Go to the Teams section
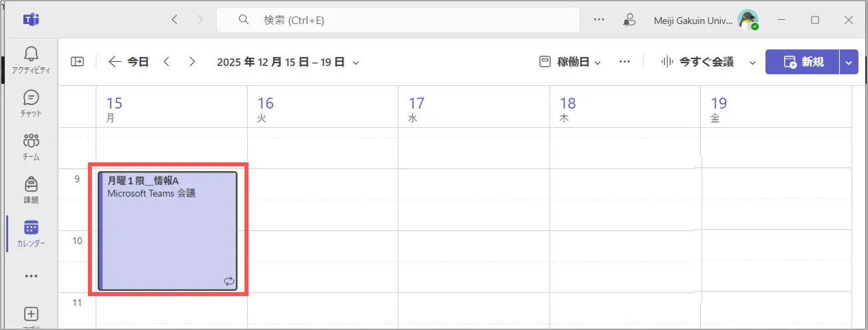Image resolution: width=868 pixels, height=330 pixels. click(31, 146)
